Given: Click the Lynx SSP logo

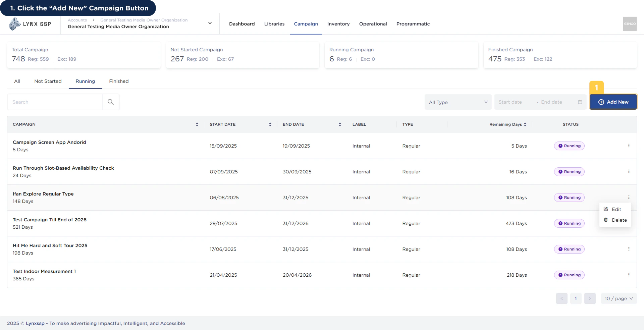Looking at the screenshot, I should [x=30, y=24].
